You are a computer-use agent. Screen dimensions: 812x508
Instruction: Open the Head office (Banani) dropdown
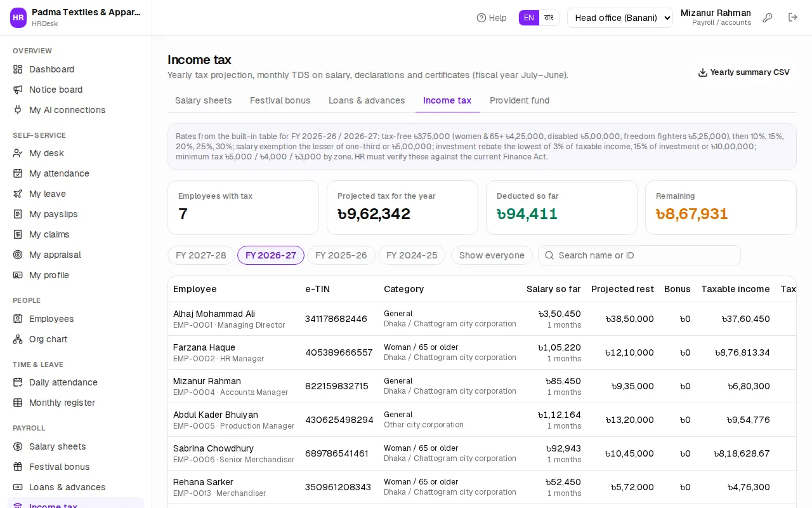point(620,18)
